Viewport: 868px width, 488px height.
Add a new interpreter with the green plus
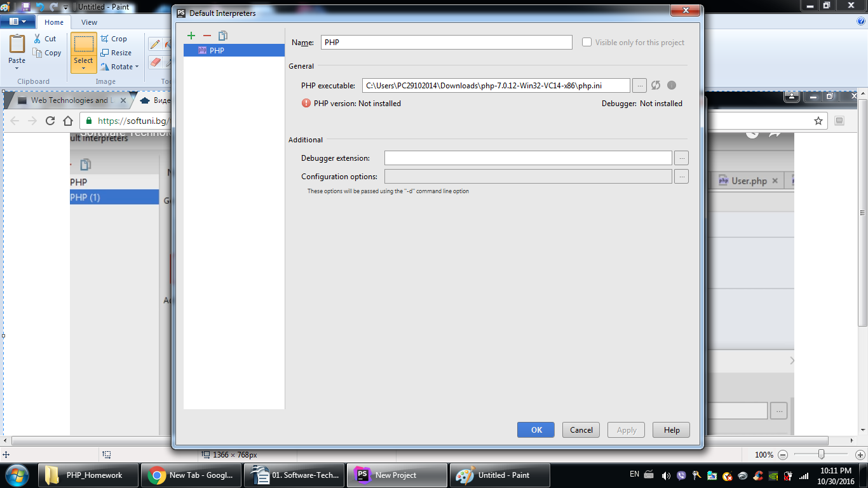tap(191, 36)
